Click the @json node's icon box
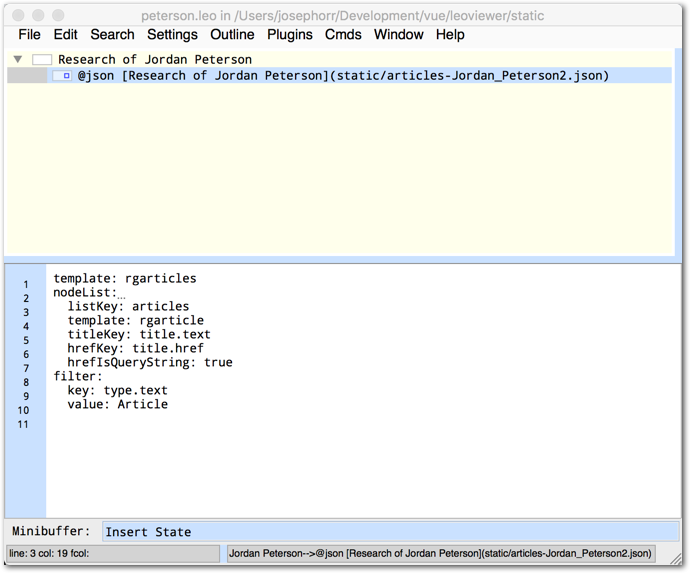690x573 pixels. click(x=61, y=76)
